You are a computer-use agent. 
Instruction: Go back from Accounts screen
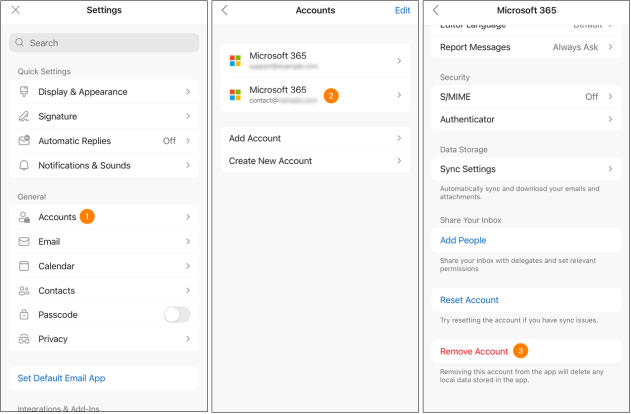(225, 10)
